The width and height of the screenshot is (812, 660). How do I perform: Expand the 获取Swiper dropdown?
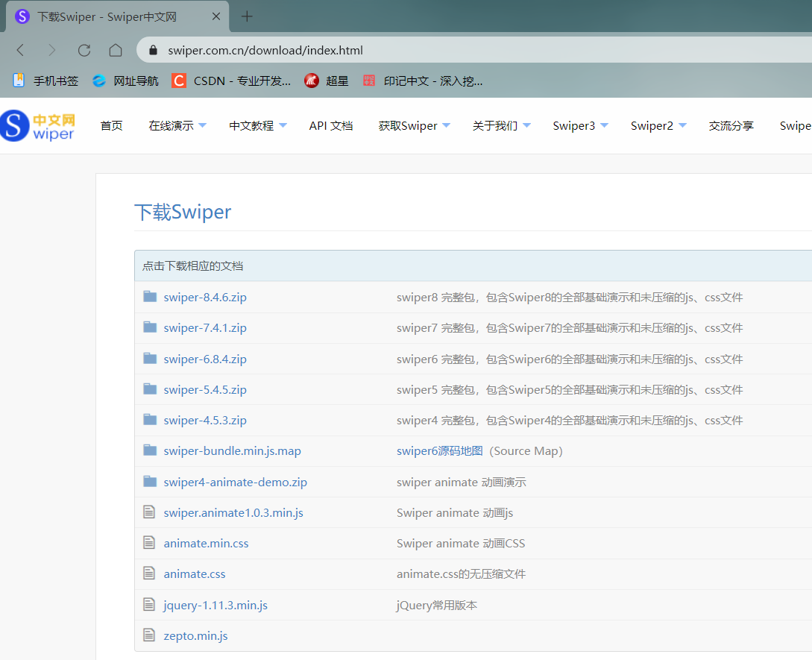tap(408, 125)
